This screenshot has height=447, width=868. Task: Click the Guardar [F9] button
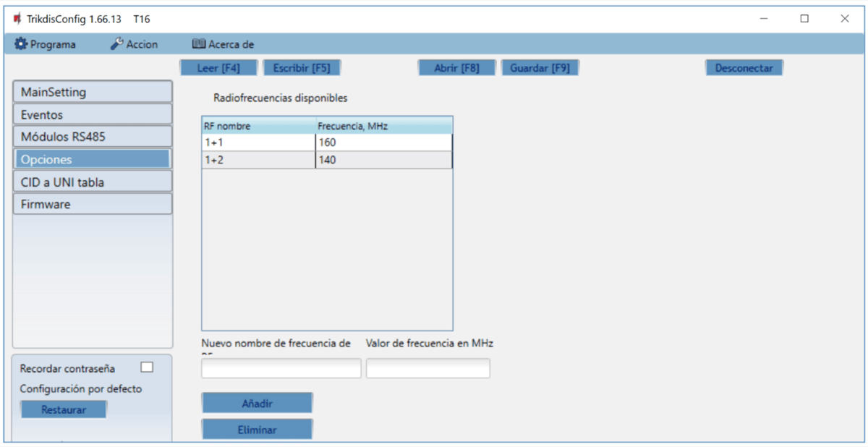(x=540, y=68)
